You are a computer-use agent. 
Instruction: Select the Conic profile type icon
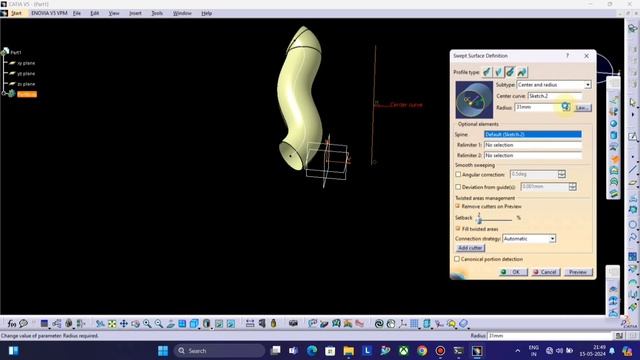pyautogui.click(x=522, y=72)
